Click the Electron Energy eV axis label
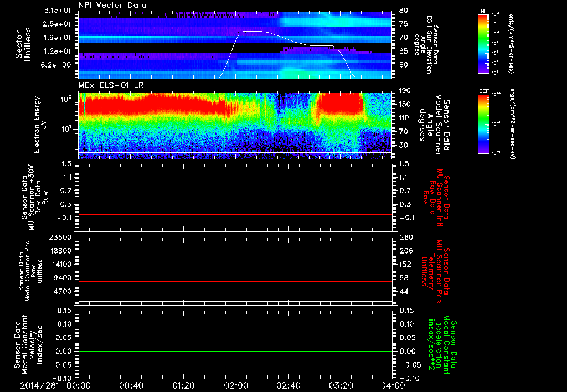The image size is (567, 392). [39, 125]
